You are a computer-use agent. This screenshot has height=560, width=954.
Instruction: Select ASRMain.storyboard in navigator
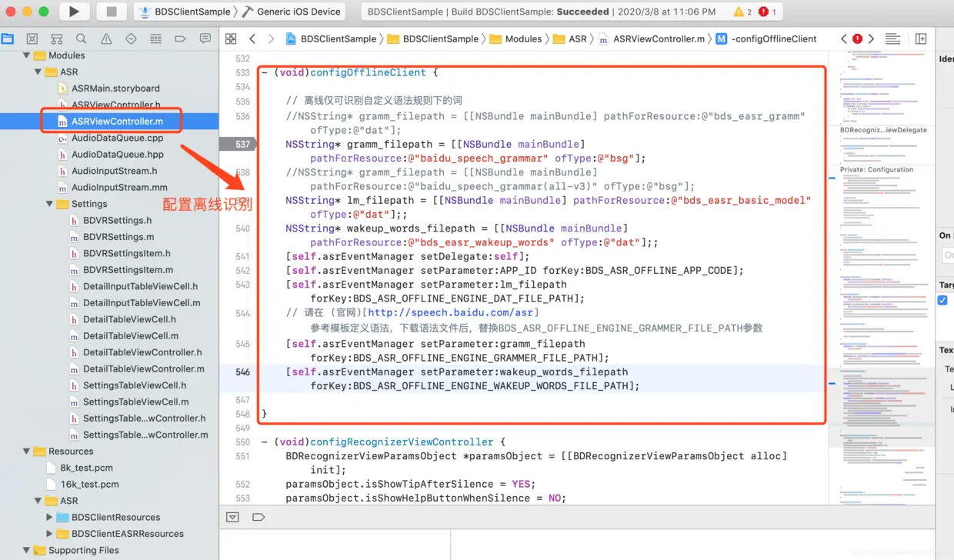click(115, 88)
